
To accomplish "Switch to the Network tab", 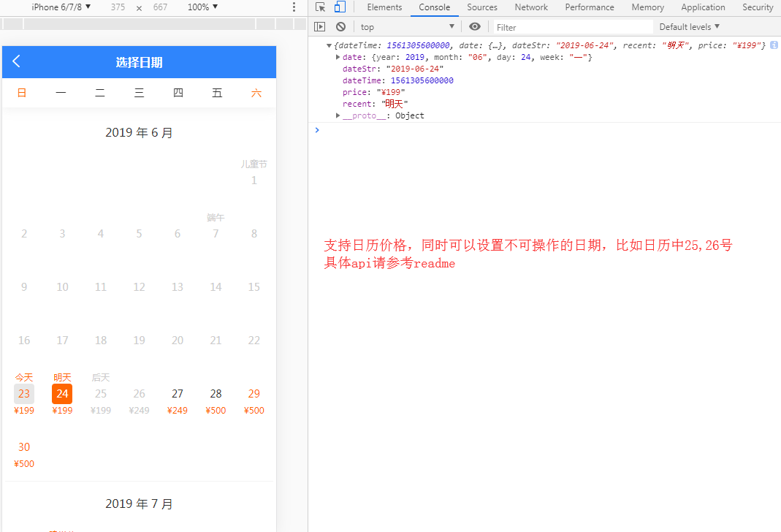I will [531, 7].
